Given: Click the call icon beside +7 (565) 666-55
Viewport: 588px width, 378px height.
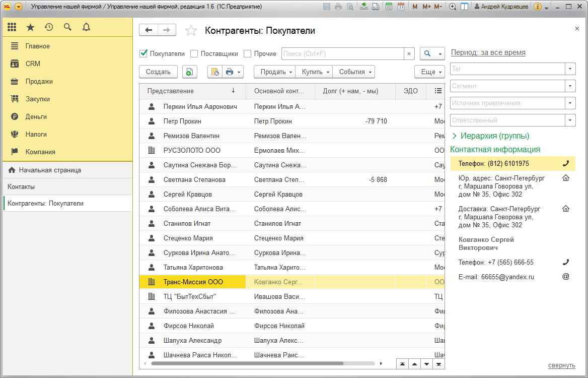Looking at the screenshot, I should 566,262.
